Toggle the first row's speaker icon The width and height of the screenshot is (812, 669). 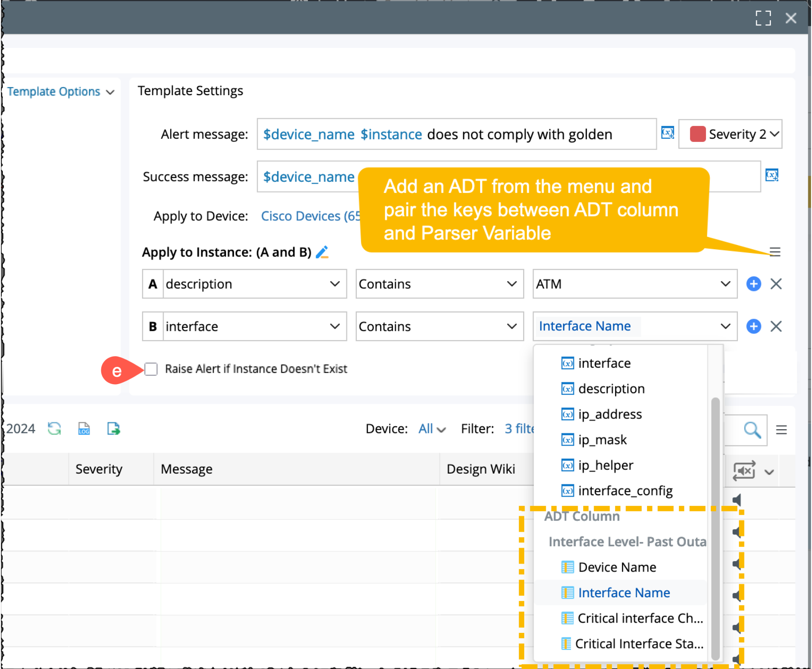737,500
